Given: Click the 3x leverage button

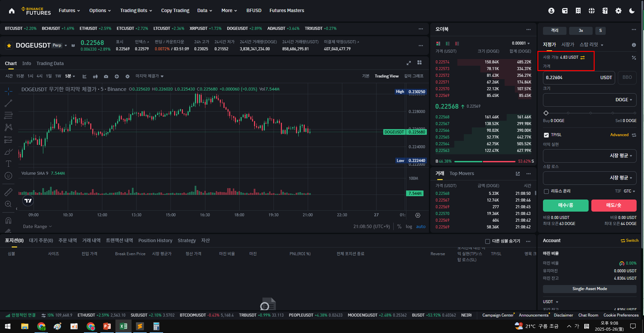Looking at the screenshot, I should (581, 31).
